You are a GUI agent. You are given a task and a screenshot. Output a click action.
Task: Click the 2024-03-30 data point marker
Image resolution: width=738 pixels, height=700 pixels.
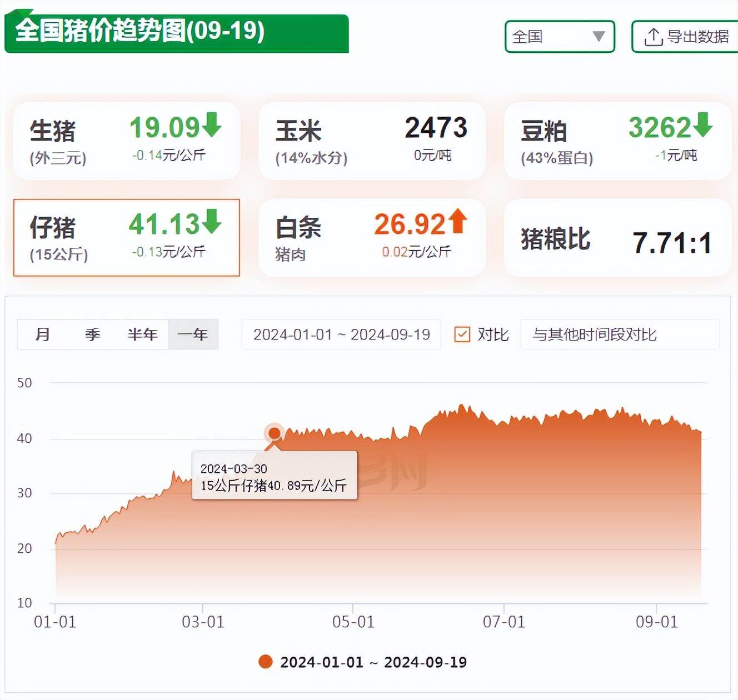(274, 433)
